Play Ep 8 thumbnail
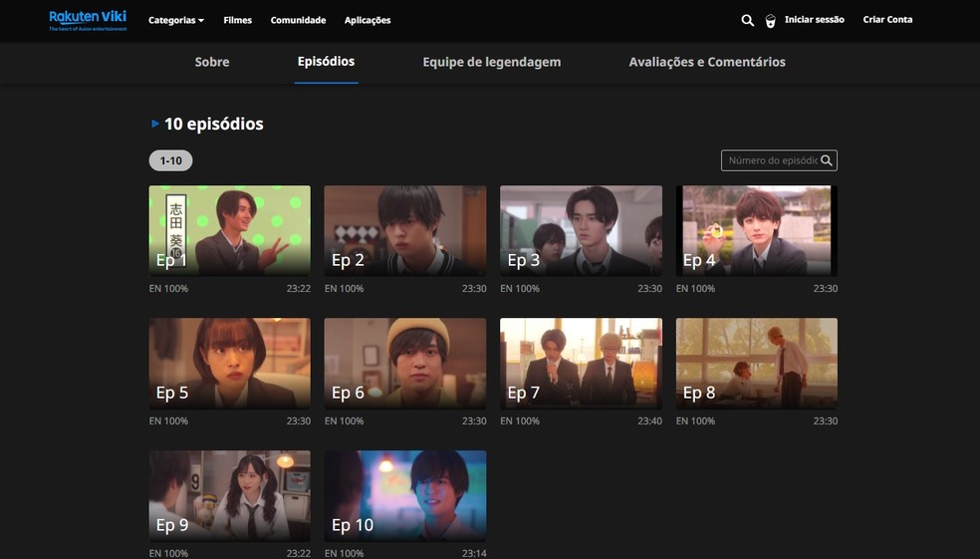Viewport: 980px width, 559px height. pos(756,364)
